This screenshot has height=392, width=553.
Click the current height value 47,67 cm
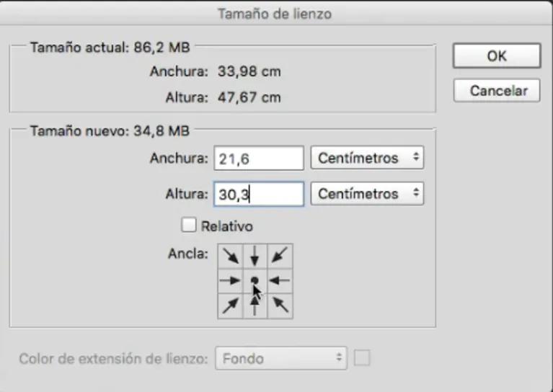click(x=249, y=97)
